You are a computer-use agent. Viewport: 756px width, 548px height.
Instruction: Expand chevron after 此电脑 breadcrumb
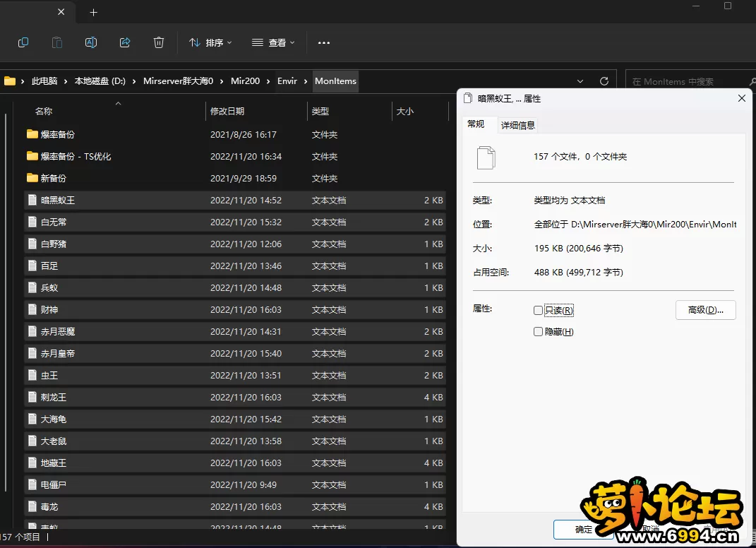pyautogui.click(x=66, y=81)
